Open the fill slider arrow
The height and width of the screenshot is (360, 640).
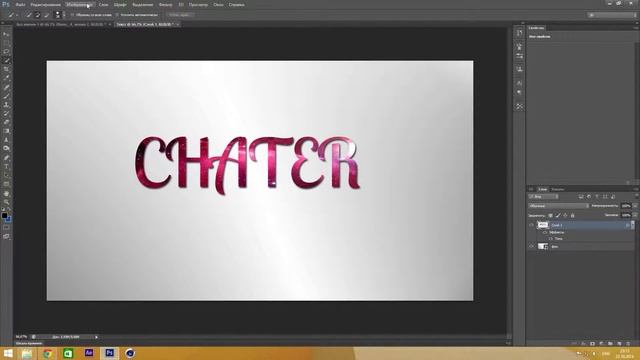click(635, 215)
